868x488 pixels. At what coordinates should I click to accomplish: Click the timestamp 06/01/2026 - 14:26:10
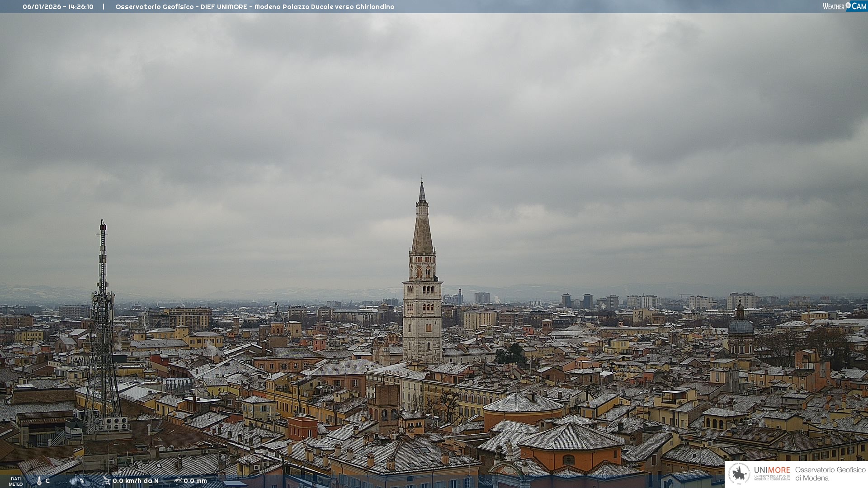point(58,7)
